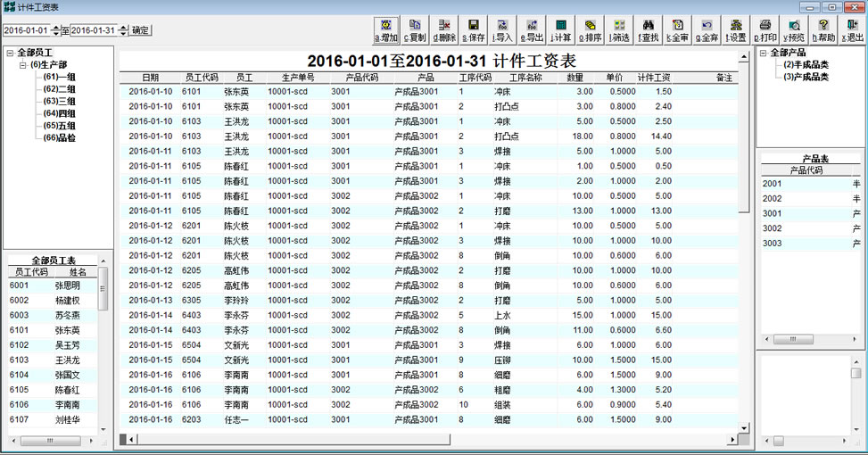The image size is (868, 455).
Task: Select (66)品检 in the employee tree
Action: tap(59, 137)
